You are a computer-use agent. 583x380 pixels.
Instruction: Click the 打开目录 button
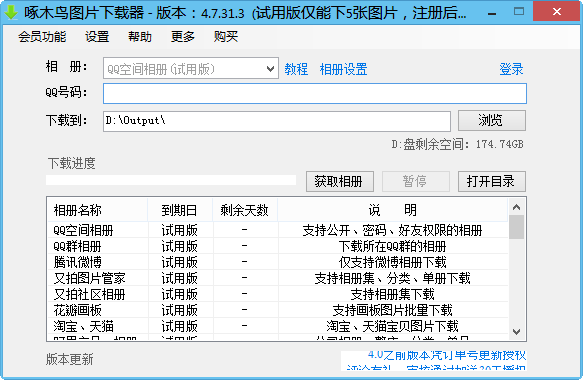point(492,181)
